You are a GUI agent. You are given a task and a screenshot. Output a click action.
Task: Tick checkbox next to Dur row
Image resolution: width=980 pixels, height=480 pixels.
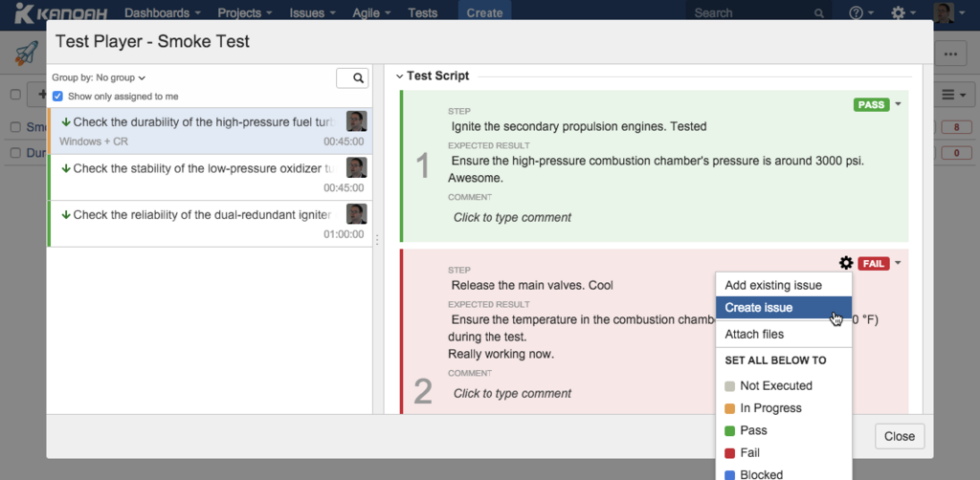15,153
